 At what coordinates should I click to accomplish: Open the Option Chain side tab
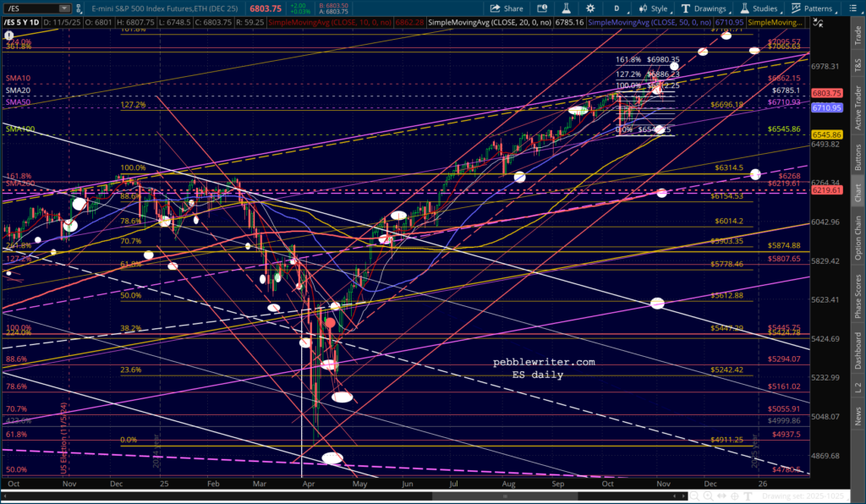(858, 237)
